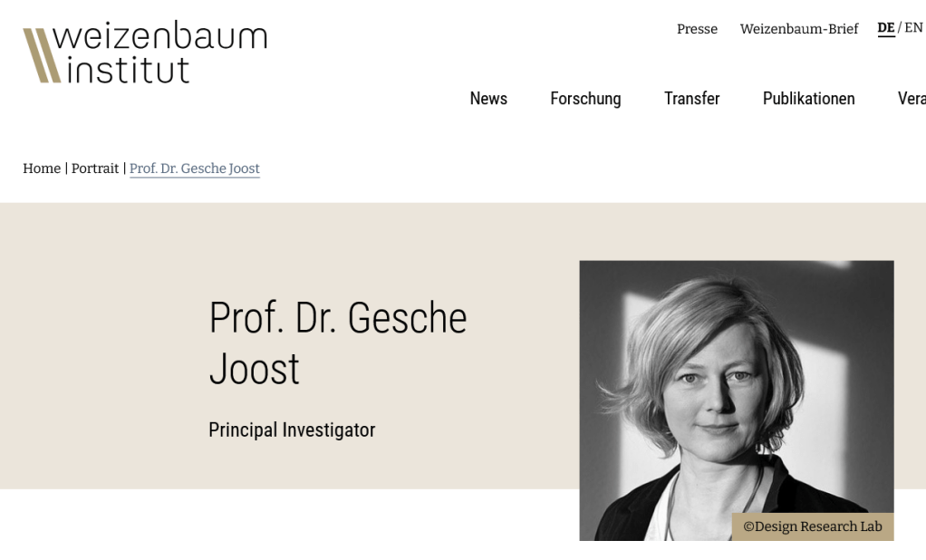The width and height of the screenshot is (926, 560).
Task: Open the News menu
Action: [x=488, y=99]
